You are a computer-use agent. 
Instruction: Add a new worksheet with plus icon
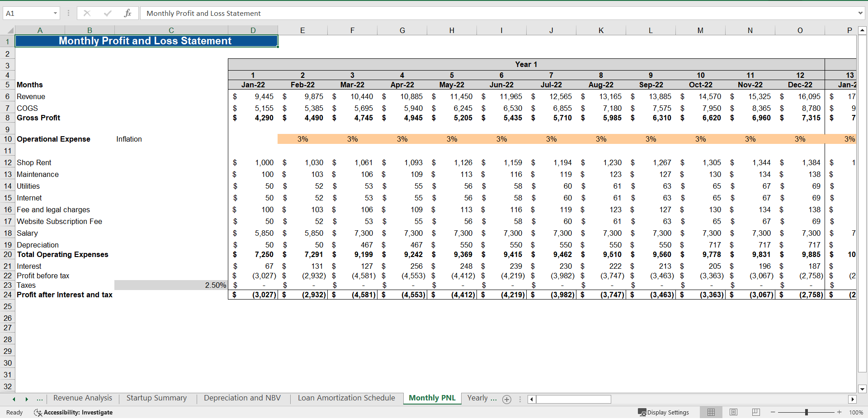click(507, 399)
